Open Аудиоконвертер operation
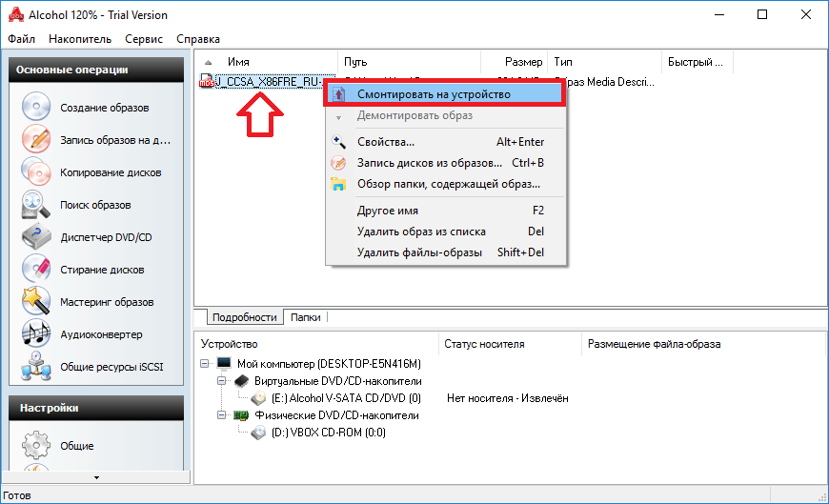829x504 pixels. [x=101, y=334]
